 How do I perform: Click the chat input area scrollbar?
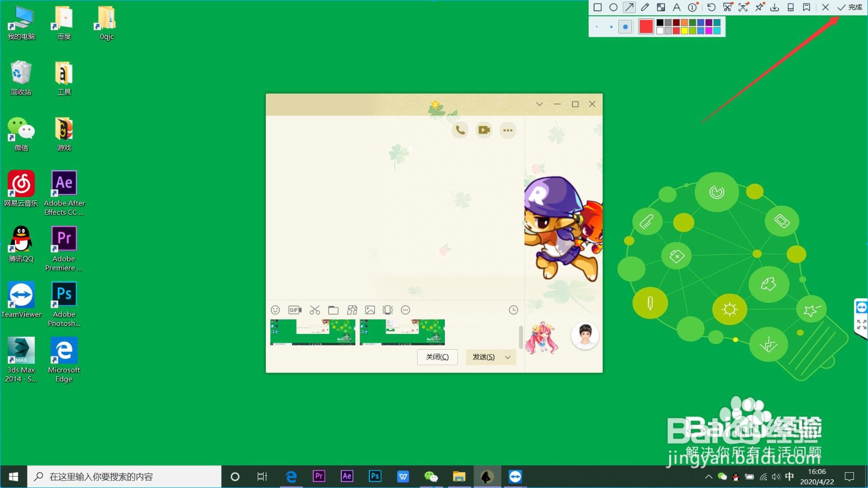click(x=521, y=337)
